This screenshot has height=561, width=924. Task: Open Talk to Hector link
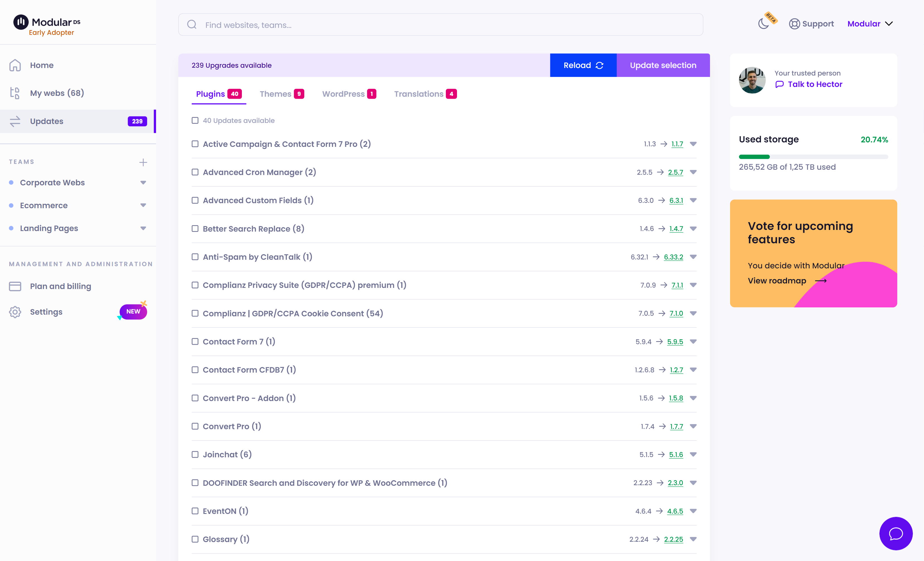pos(815,84)
